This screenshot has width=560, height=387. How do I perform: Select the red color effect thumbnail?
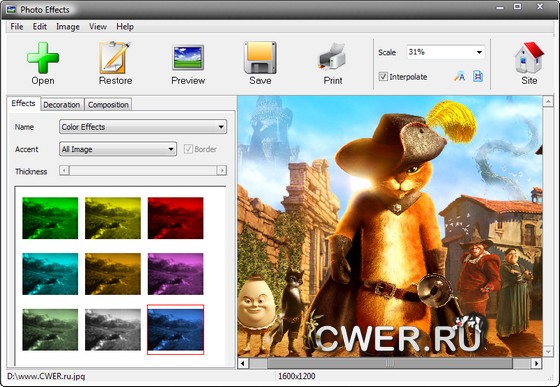175,218
